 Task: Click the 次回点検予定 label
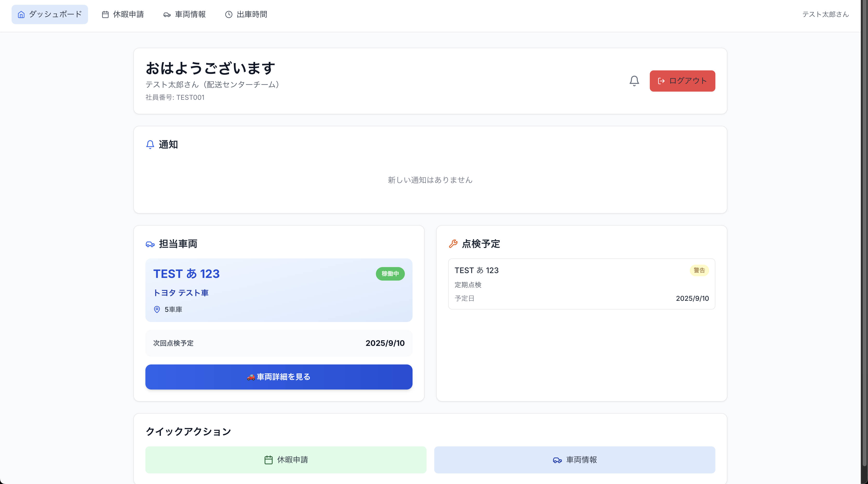click(x=173, y=343)
